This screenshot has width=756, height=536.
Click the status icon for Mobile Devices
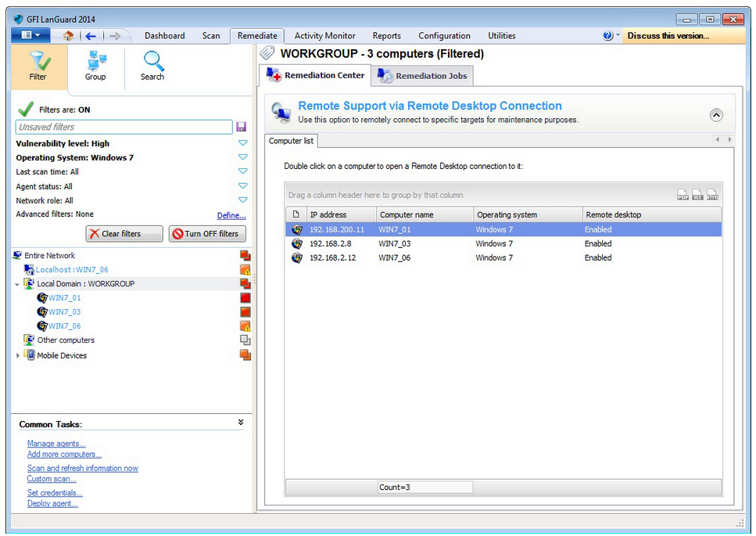[x=245, y=355]
